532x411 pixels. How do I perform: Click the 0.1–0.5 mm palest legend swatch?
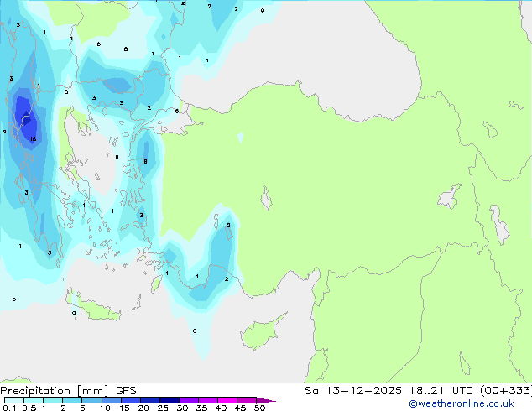(x=14, y=400)
